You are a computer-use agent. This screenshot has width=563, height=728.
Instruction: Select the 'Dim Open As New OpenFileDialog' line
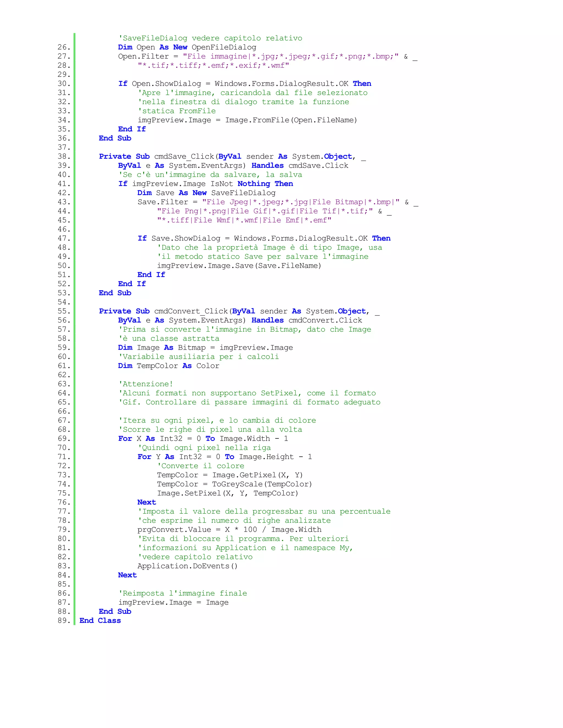click(x=187, y=47)
